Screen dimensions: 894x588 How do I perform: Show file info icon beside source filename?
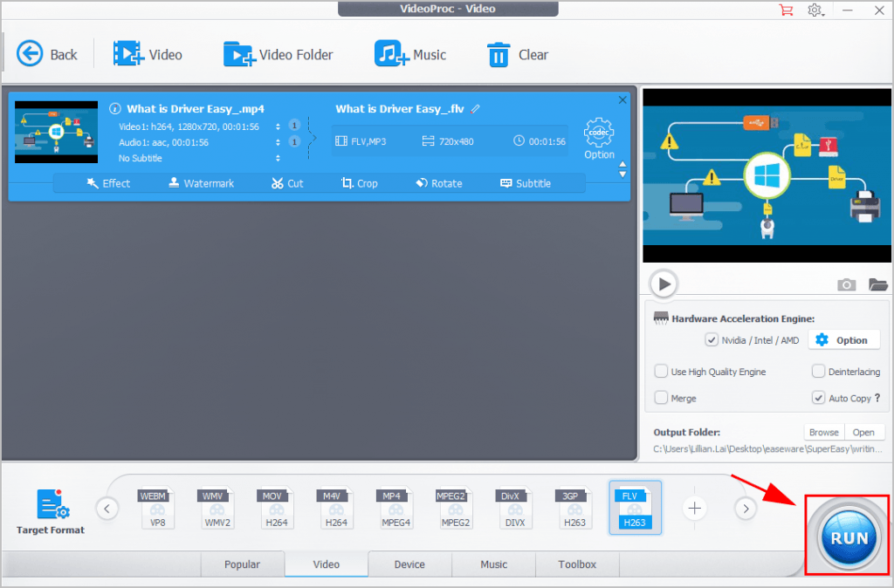[115, 108]
